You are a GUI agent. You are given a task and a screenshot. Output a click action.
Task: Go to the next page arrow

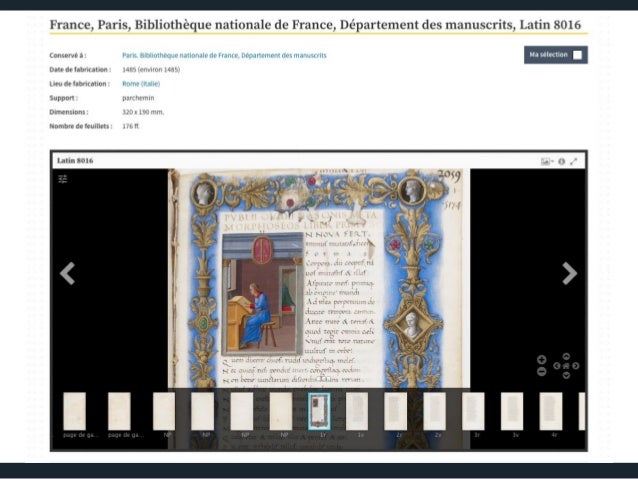tap(570, 273)
